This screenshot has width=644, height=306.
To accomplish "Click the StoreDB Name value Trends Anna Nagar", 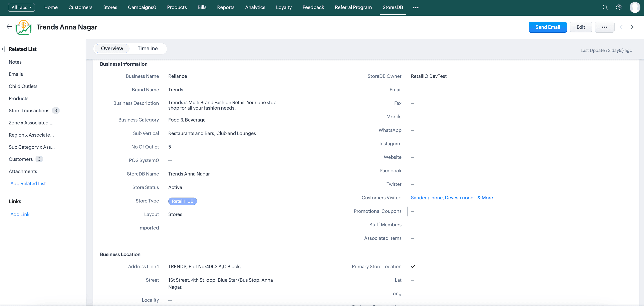I will [189, 174].
